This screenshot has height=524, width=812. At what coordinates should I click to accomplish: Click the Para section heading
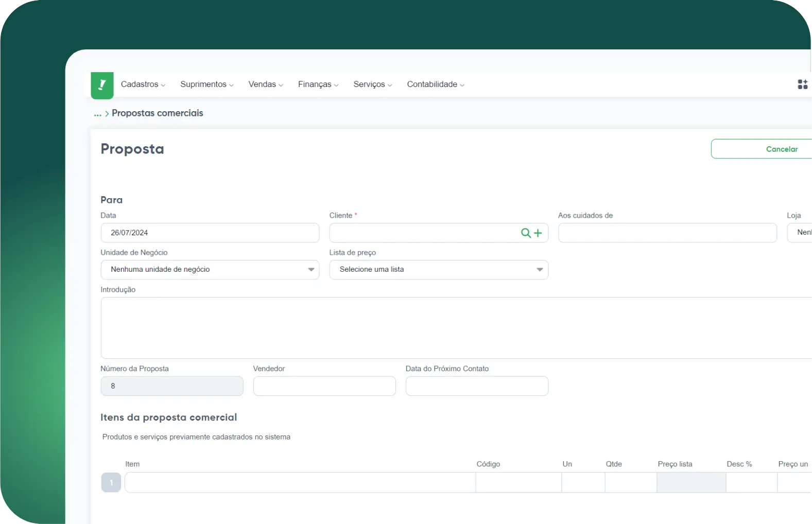[112, 200]
